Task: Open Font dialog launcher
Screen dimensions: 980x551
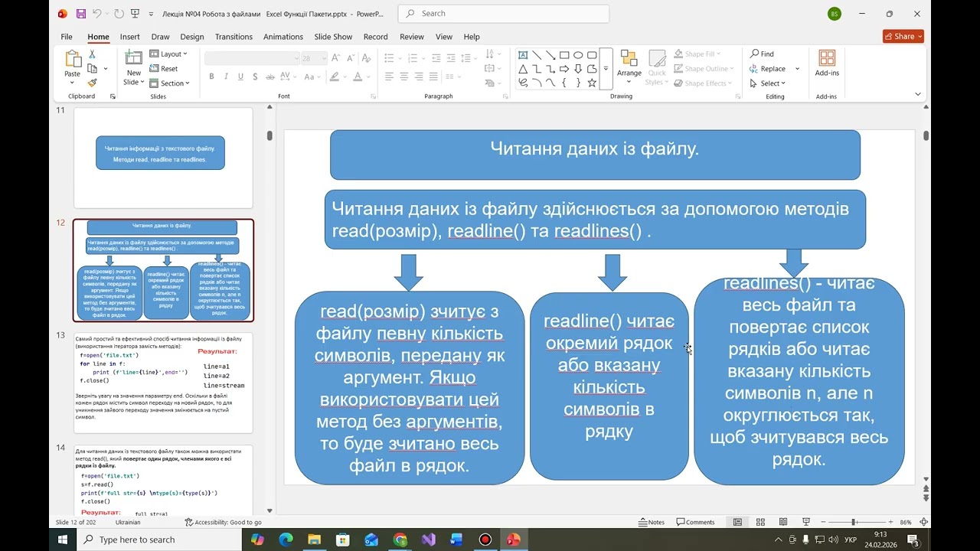Action: [374, 96]
